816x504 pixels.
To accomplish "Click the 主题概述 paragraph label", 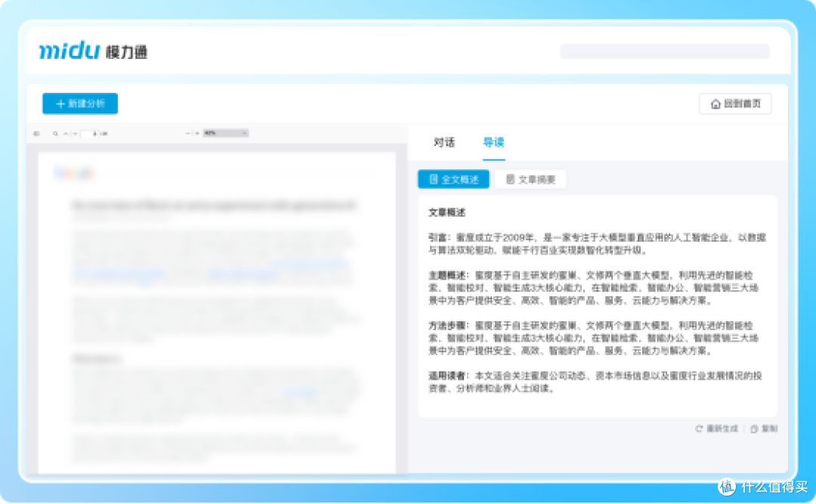I will (x=449, y=275).
